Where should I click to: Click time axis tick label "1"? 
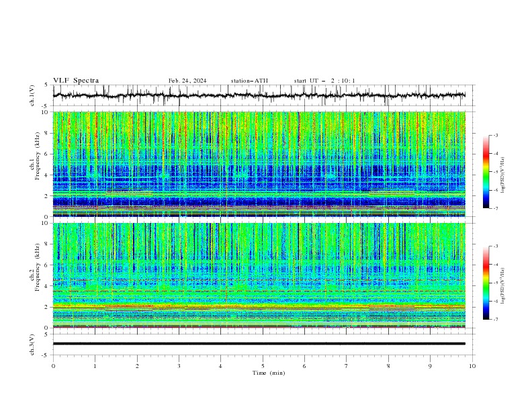95,366
